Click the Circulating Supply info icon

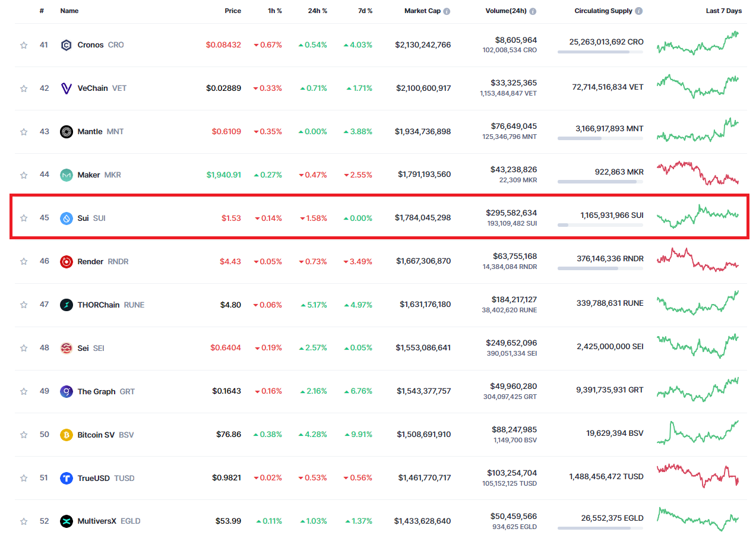(638, 11)
